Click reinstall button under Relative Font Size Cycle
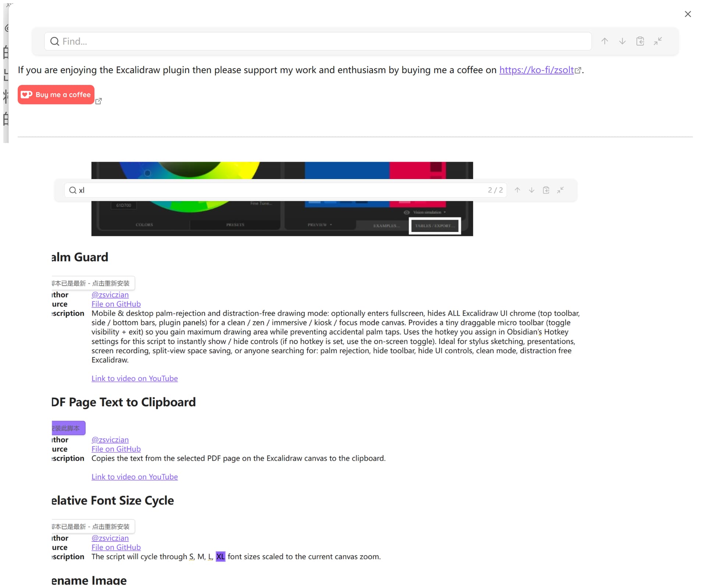 point(93,527)
